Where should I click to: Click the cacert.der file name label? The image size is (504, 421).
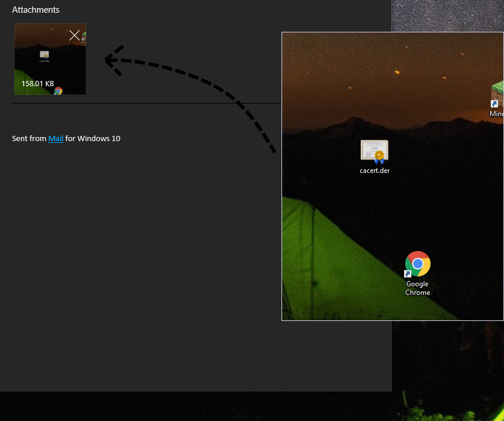[375, 171]
